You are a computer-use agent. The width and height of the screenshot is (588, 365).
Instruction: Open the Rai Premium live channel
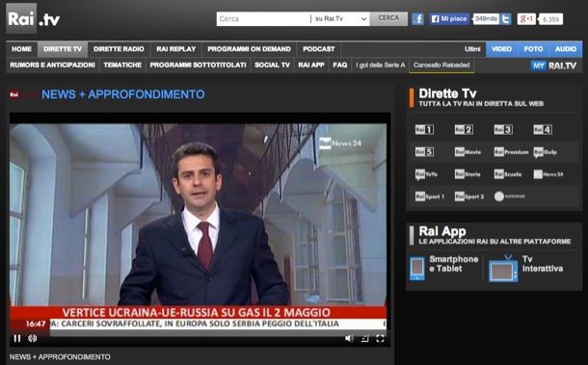511,152
